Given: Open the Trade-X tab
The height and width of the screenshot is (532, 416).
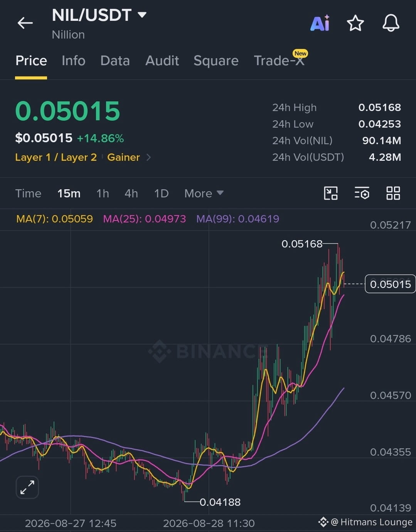Looking at the screenshot, I should [279, 61].
